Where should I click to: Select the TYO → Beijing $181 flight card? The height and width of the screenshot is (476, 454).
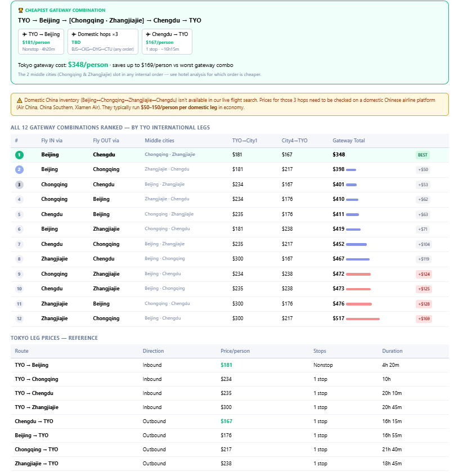coord(41,42)
